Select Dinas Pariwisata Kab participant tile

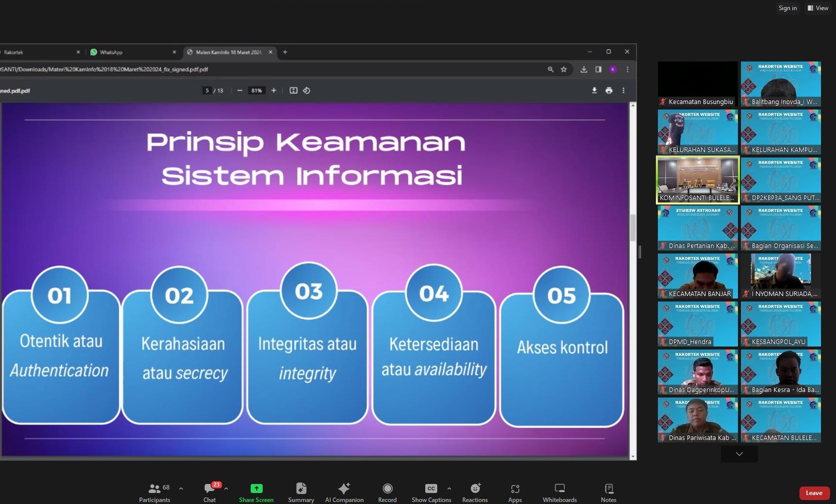pyautogui.click(x=697, y=420)
